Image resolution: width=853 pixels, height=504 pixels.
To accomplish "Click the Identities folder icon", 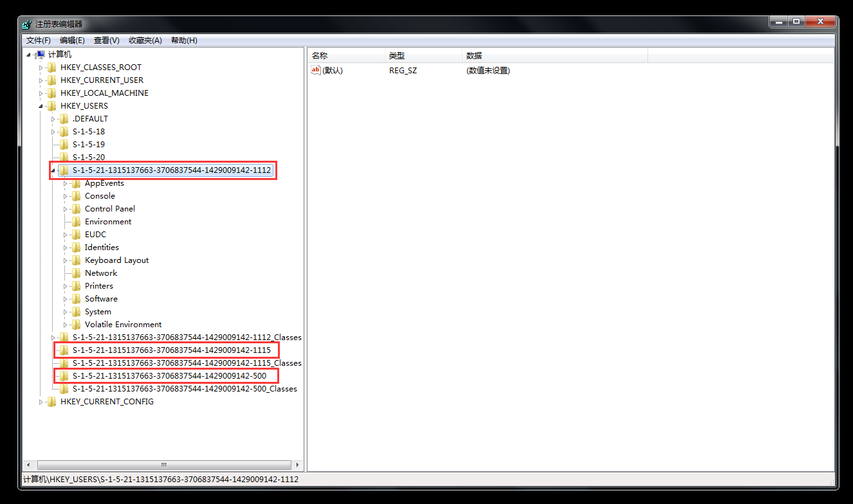I will (76, 248).
